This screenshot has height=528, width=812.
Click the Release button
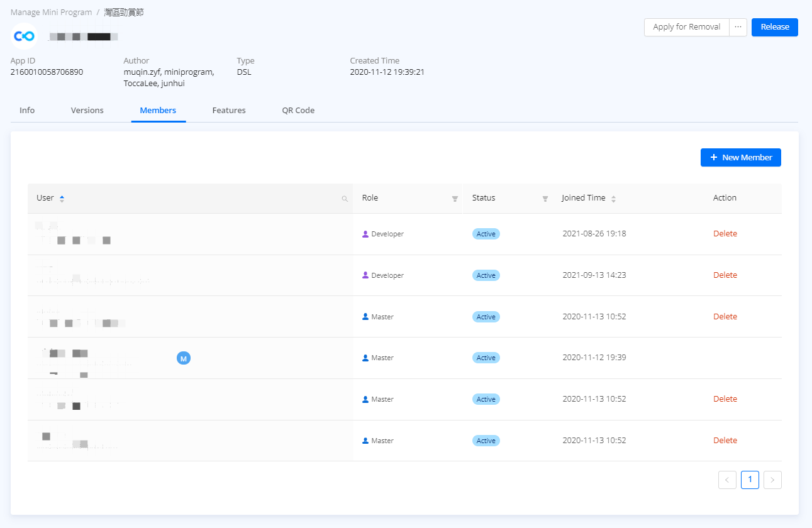774,27
